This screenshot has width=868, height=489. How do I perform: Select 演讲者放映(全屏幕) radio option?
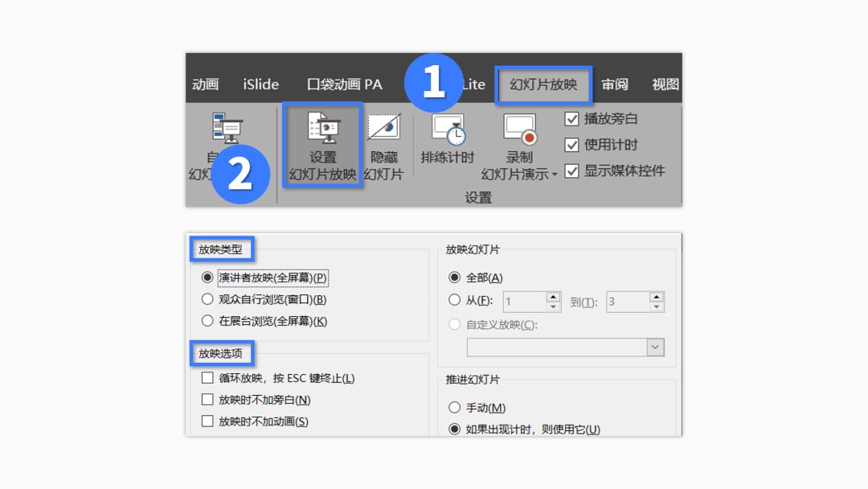tap(207, 277)
